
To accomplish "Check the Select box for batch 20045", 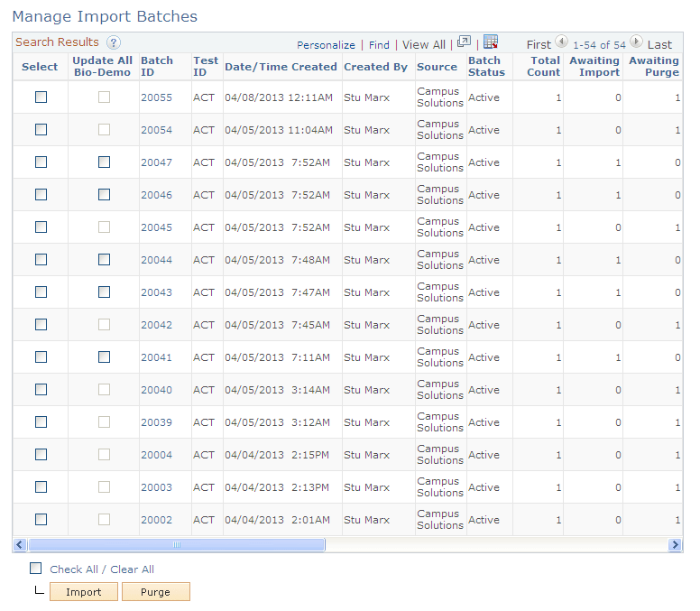I will (41, 227).
